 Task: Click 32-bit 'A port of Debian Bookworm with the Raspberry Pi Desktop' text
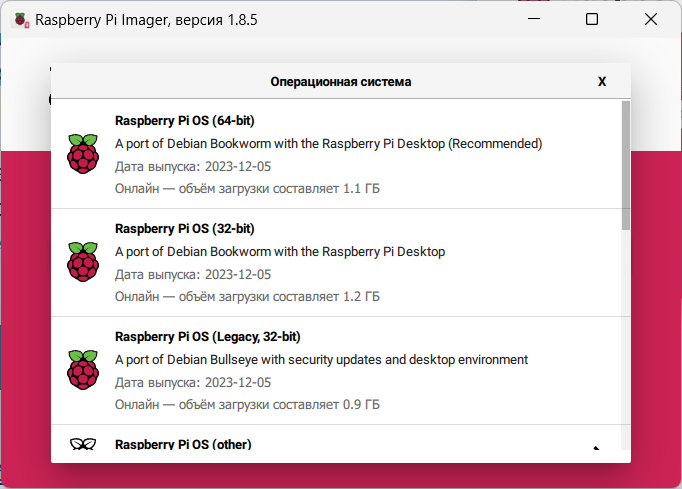(x=280, y=251)
